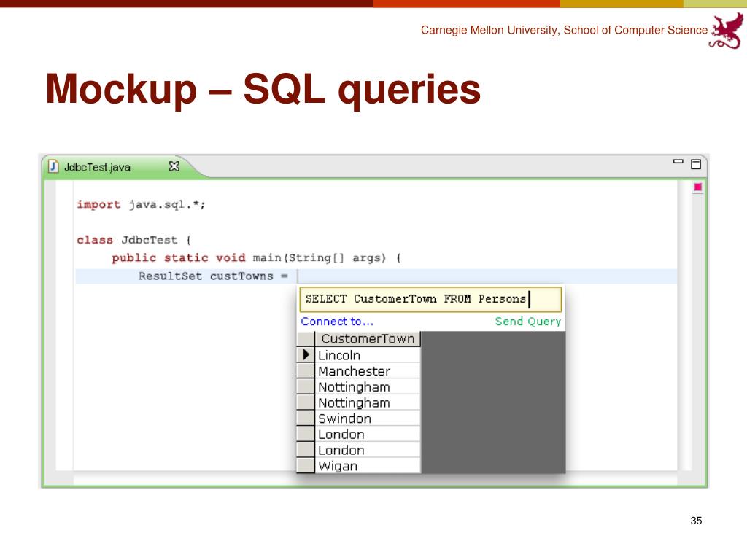Screen dimensions: 747x560
Task: Click the SQL query input field
Action: pyautogui.click(x=430, y=299)
